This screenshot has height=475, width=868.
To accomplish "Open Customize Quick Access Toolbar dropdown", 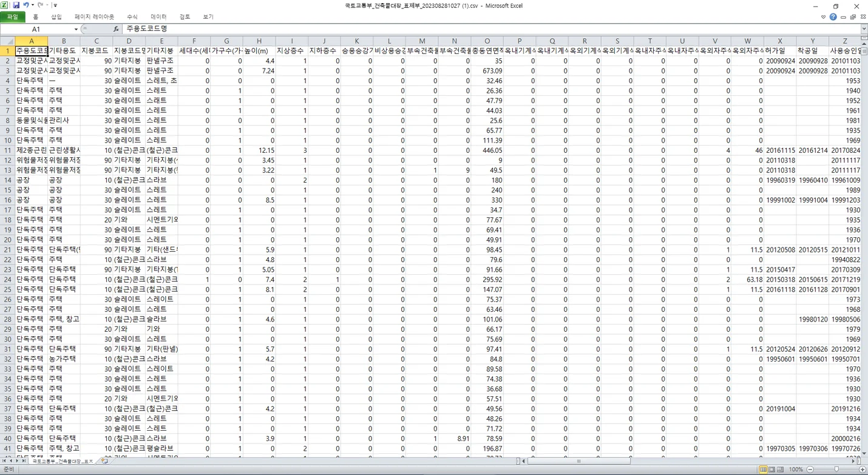I will click(55, 5).
